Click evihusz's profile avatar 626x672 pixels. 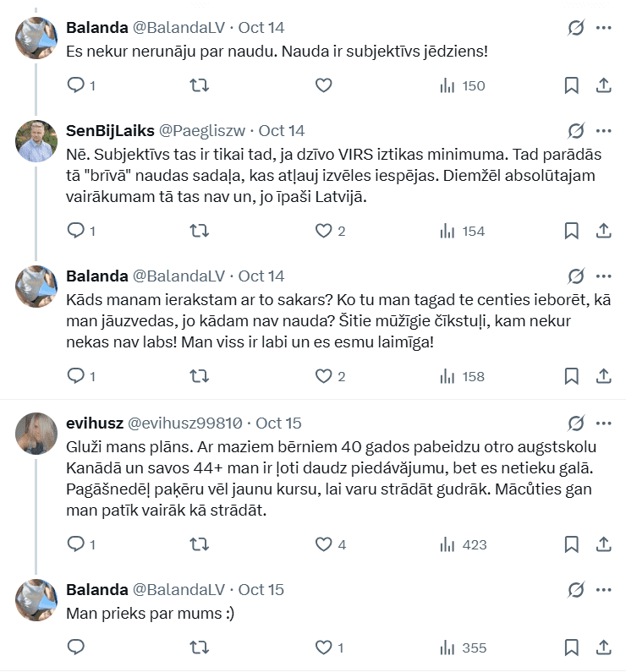(x=36, y=433)
